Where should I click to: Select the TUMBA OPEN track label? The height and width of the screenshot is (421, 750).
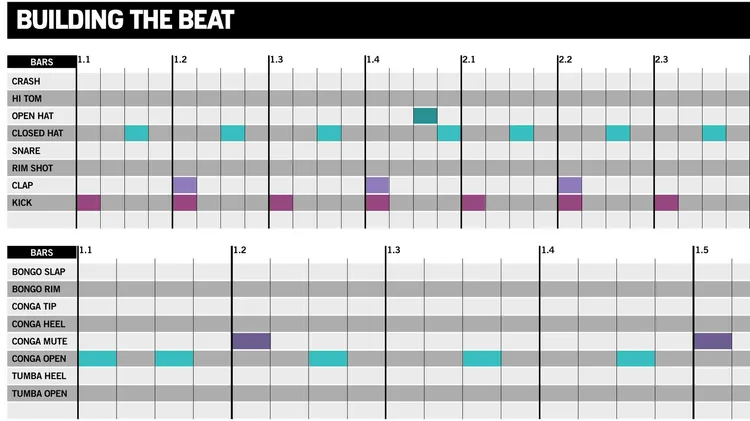(x=39, y=393)
